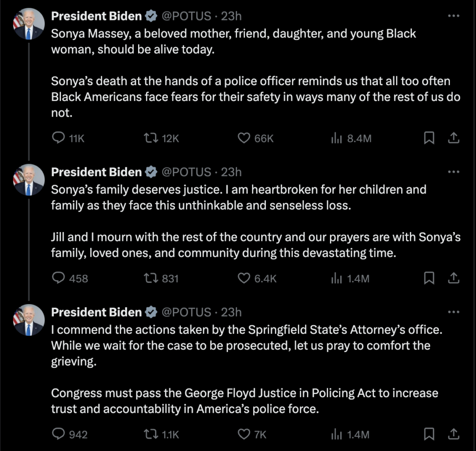The image size is (476, 451).
Task: Bookmark the third tweet in thread
Action: 429,434
